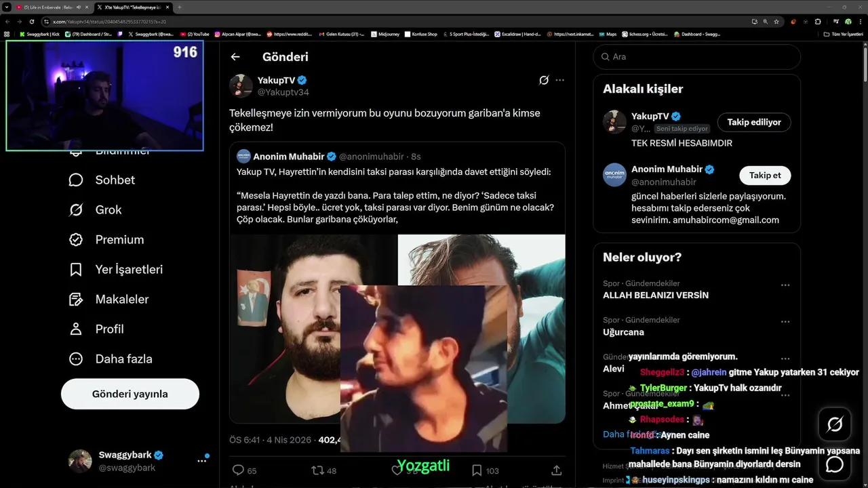868x488 pixels.
Task: Open the Chrome zoom magnifier icon
Action: [x=766, y=21]
